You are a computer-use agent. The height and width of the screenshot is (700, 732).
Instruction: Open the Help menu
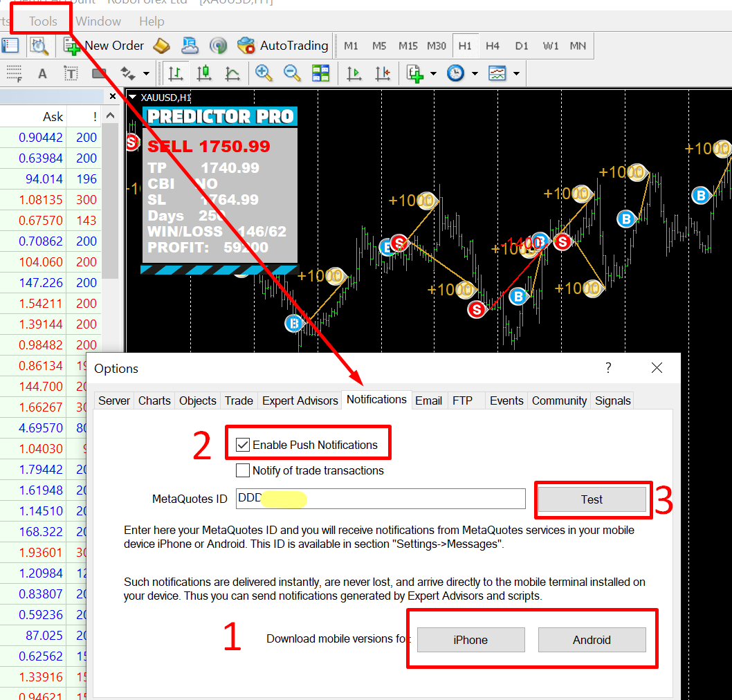pos(152,21)
